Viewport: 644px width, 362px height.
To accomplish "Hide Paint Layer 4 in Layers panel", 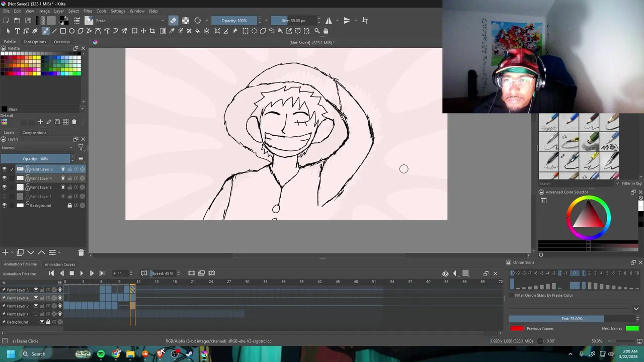I will click(x=5, y=178).
